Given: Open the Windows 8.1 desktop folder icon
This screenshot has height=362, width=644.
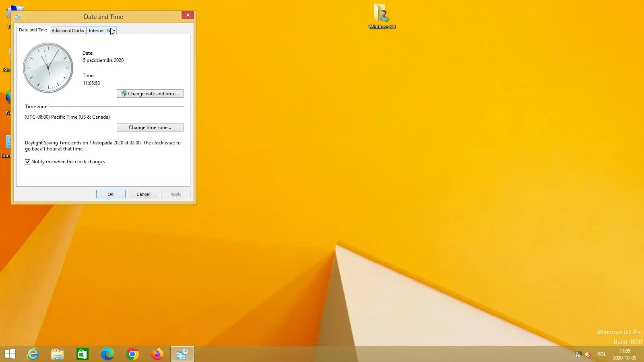Looking at the screenshot, I should [x=382, y=16].
